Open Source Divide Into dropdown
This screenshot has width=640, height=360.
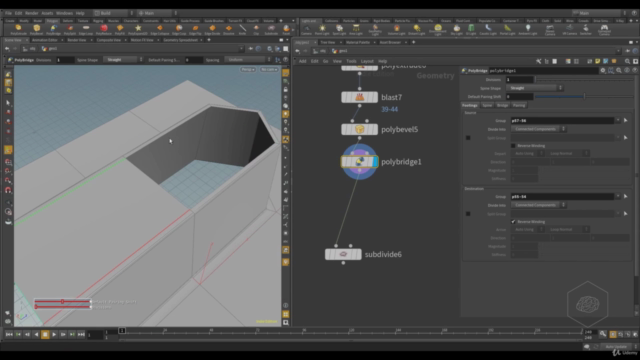(538, 129)
